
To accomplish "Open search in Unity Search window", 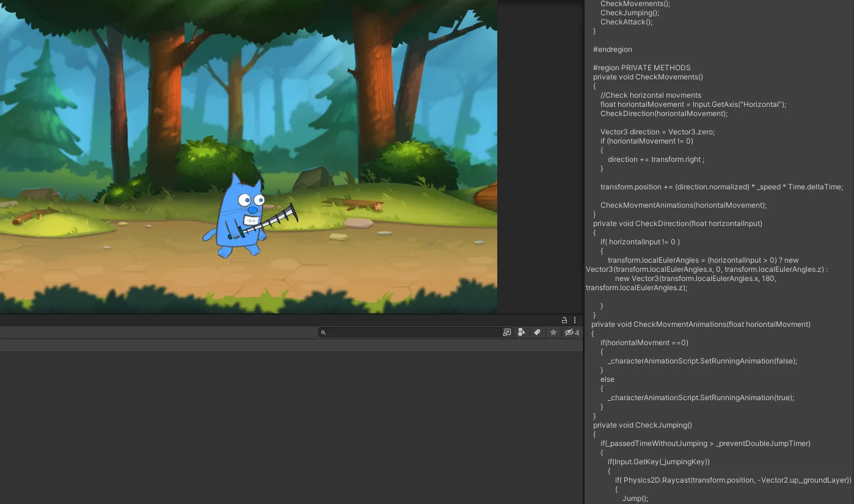I will coord(507,332).
